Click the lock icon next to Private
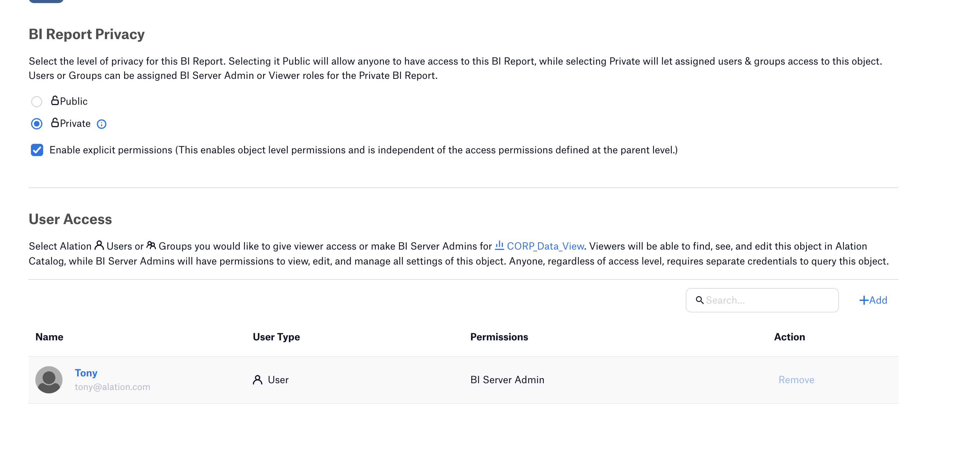 [55, 123]
